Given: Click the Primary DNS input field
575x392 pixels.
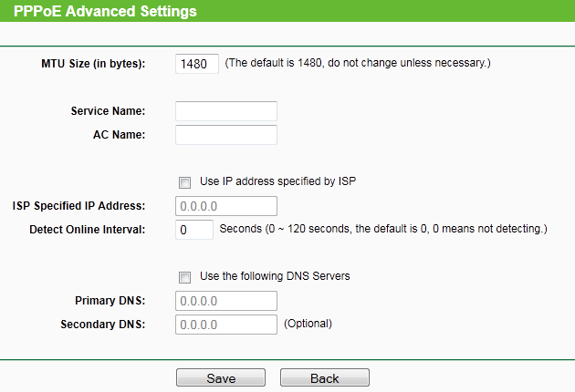Looking at the screenshot, I should (225, 301).
